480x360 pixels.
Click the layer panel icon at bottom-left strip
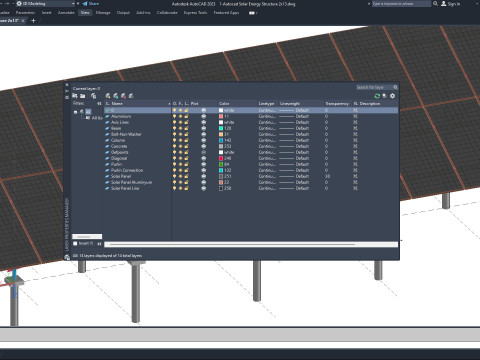pyautogui.click(x=67, y=257)
